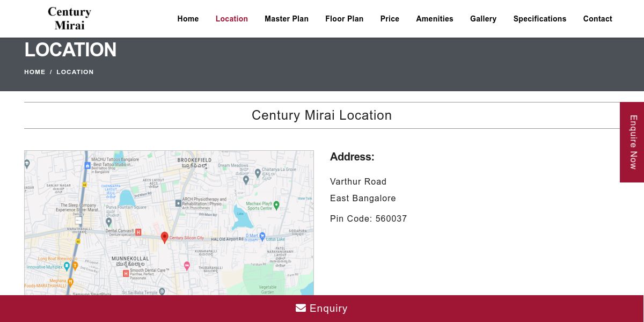This screenshot has height=322, width=644.
Task: Click the East Bangalore address line
Action: pos(363,199)
